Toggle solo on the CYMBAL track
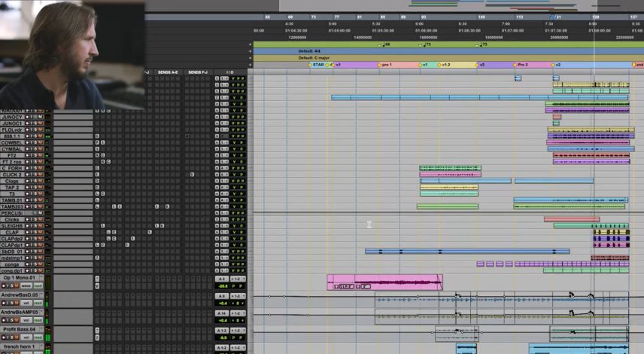Screen dimensions: 644x354 (36, 149)
